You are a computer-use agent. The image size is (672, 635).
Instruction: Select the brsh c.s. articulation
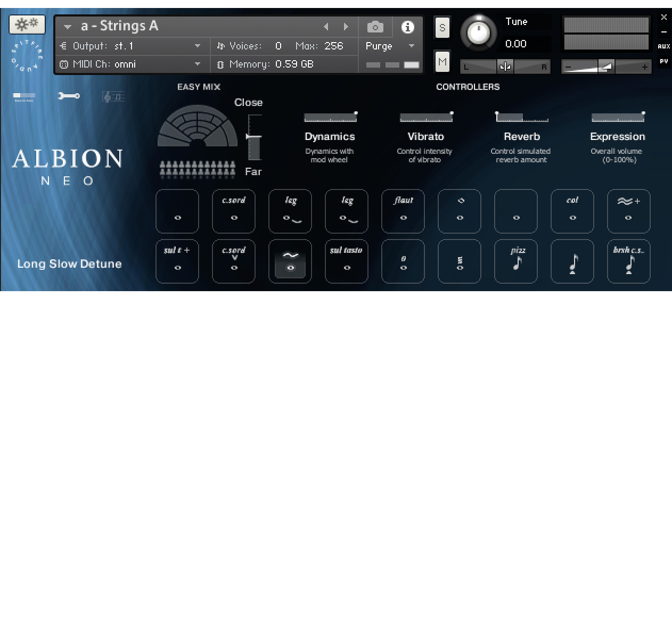click(628, 261)
